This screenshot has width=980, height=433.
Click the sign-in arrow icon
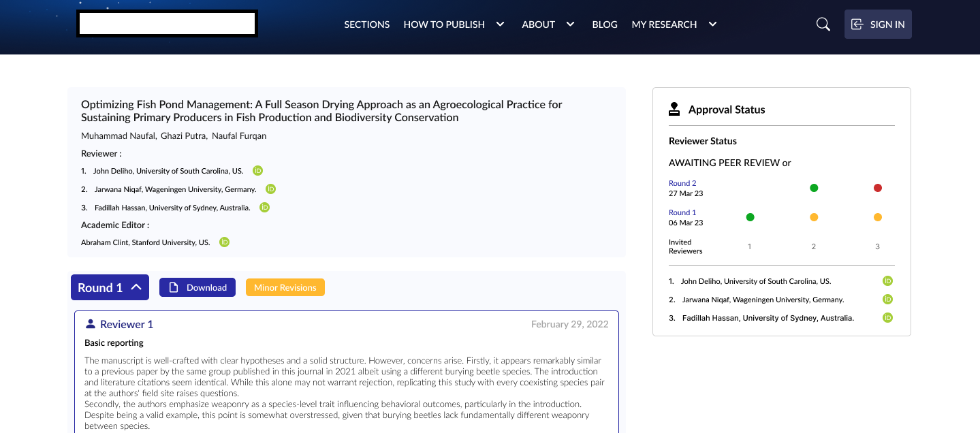tap(857, 25)
